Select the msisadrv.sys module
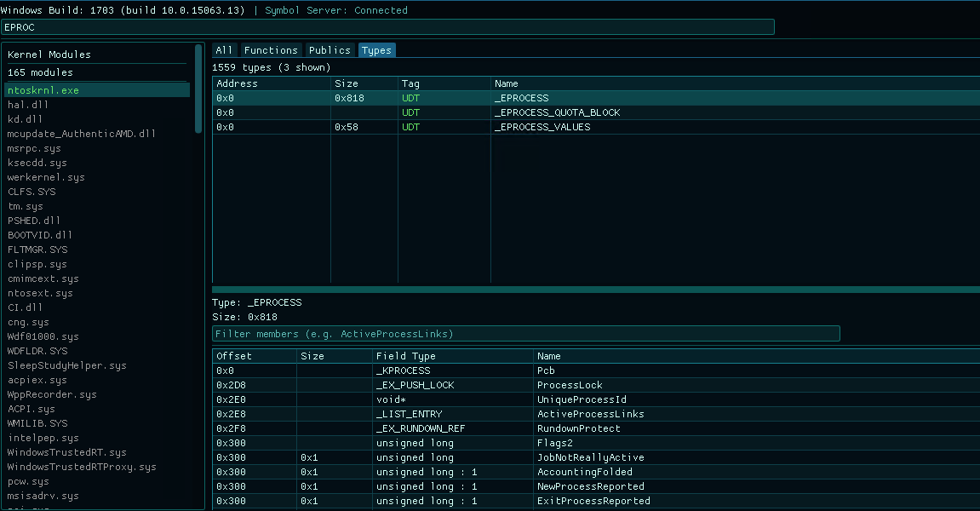 97,496
